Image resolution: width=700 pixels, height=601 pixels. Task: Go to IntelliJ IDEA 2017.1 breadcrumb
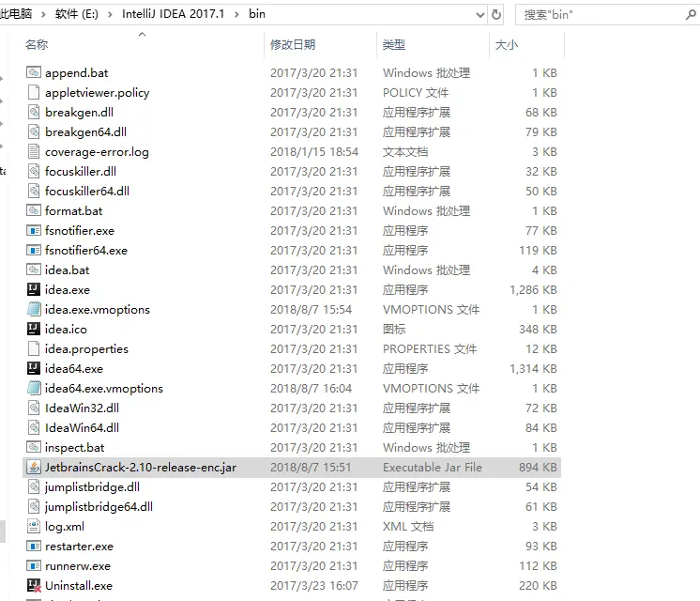point(174,14)
